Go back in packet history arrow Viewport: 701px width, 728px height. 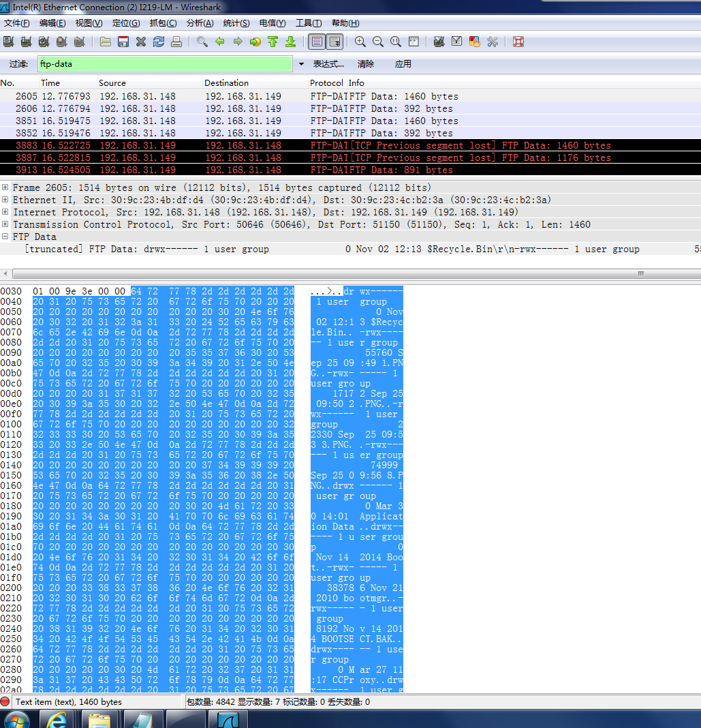click(x=220, y=42)
